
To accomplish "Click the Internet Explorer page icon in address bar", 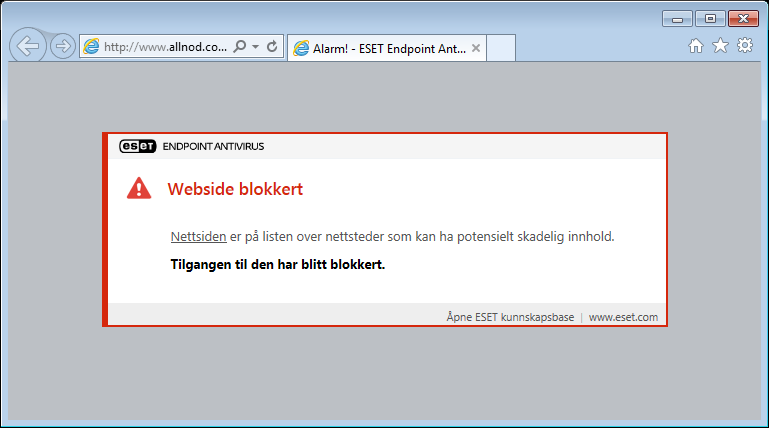I will pos(91,47).
